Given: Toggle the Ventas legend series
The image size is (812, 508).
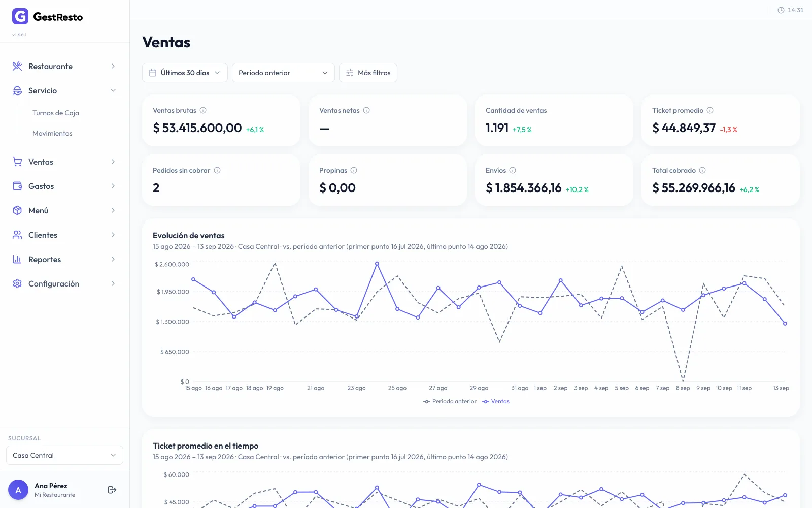Looking at the screenshot, I should coord(496,401).
